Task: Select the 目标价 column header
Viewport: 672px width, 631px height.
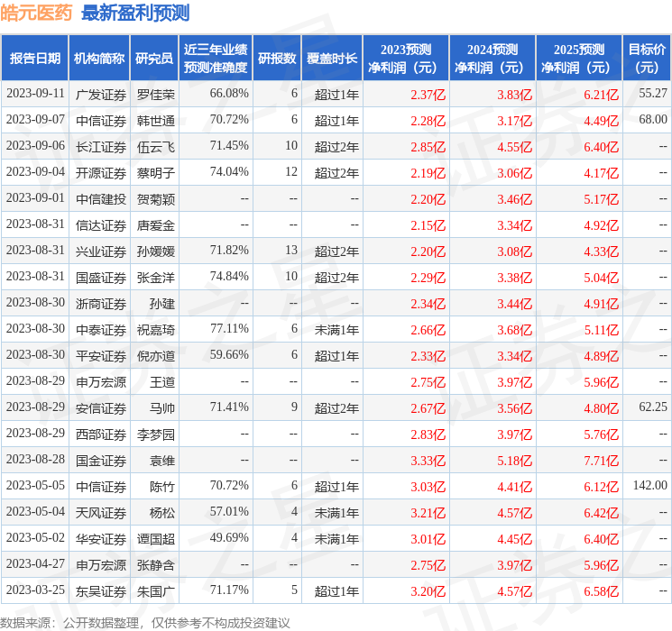Action: click(x=647, y=59)
